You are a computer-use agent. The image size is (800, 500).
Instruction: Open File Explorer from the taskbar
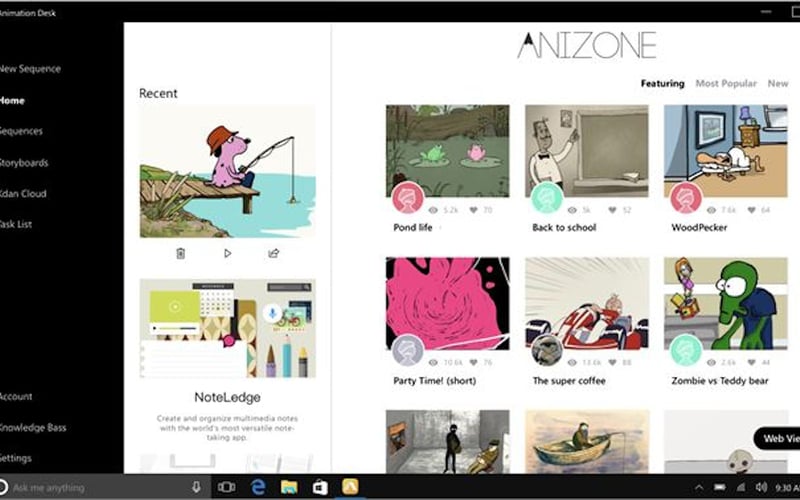tap(289, 487)
